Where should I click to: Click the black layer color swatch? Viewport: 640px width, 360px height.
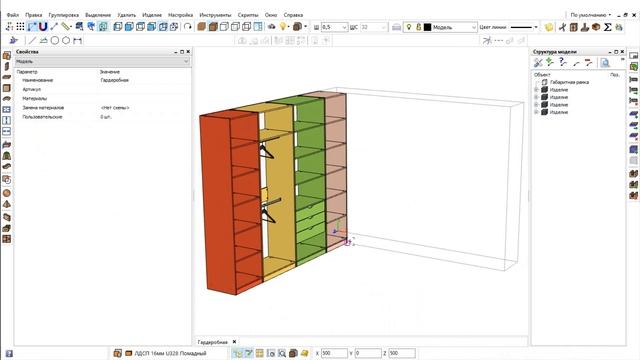427,27
